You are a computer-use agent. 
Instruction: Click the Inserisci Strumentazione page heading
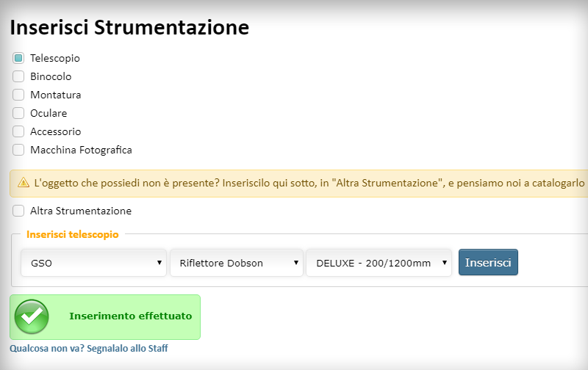point(129,27)
